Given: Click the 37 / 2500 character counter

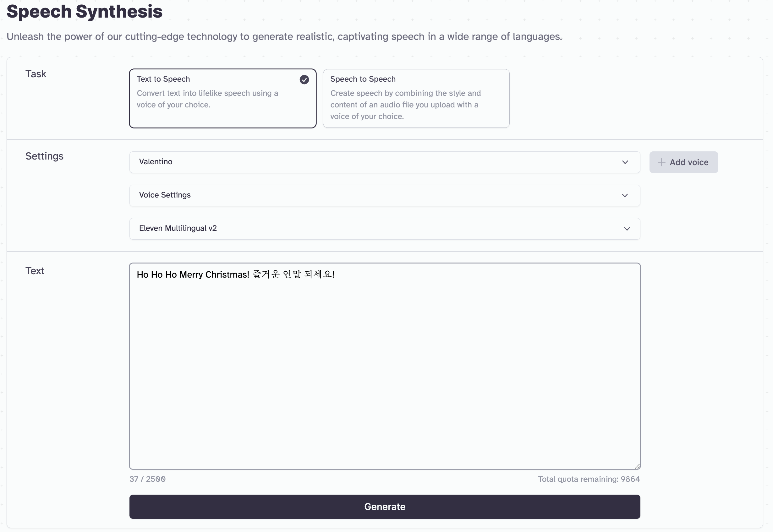Looking at the screenshot, I should [147, 479].
